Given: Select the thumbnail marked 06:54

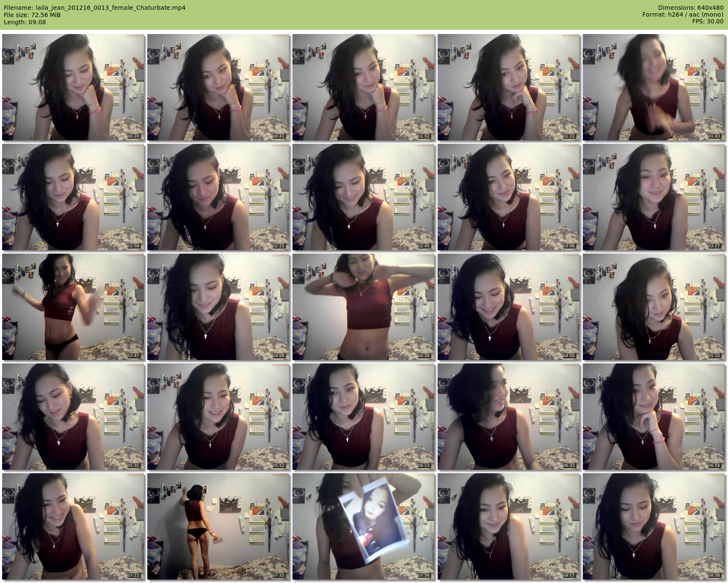Looking at the screenshot, I should click(x=654, y=417).
